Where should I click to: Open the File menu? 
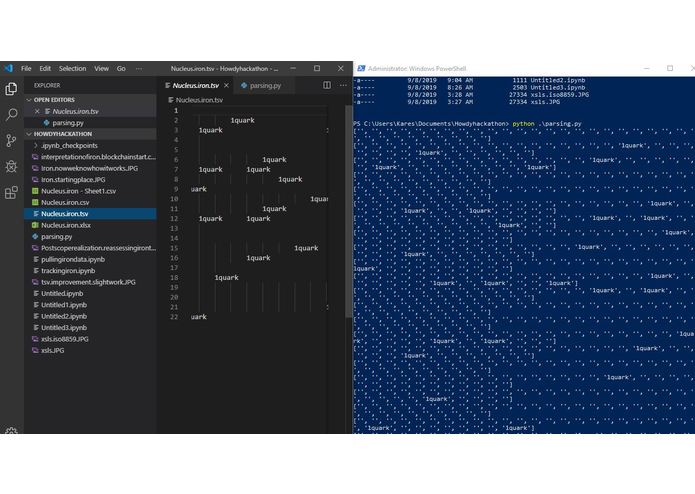[26, 69]
